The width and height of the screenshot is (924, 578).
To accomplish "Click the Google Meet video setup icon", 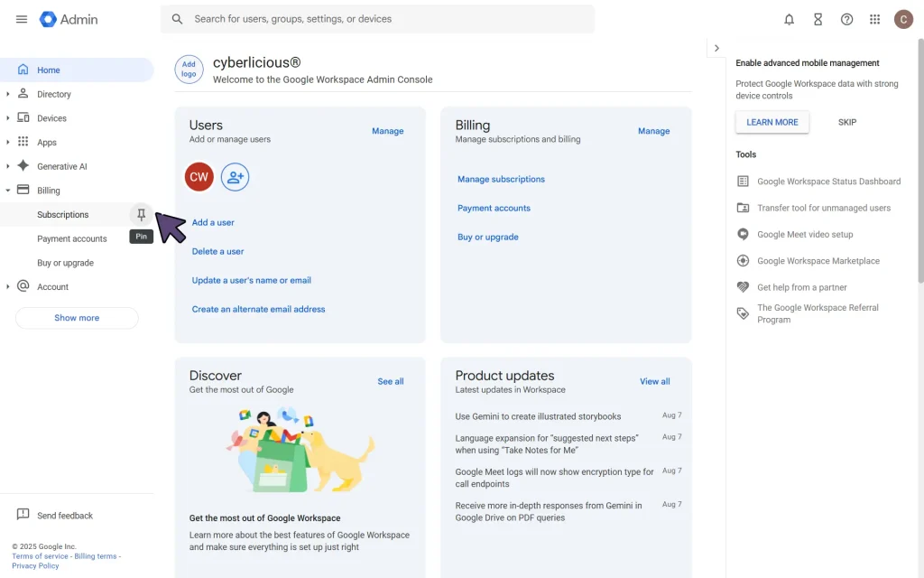I will (x=743, y=234).
